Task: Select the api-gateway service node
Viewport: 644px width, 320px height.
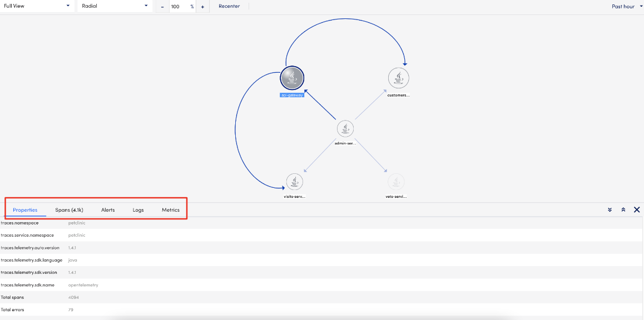Action: coord(292,78)
